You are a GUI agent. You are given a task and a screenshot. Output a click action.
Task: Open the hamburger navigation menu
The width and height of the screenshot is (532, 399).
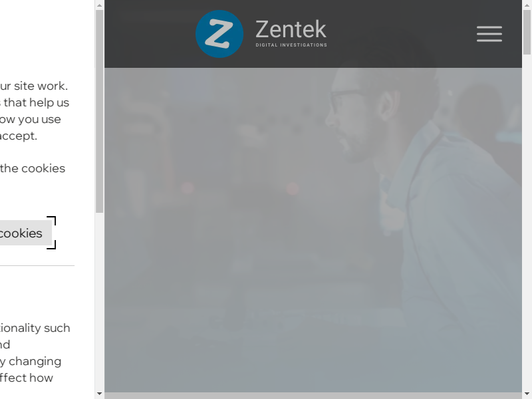coord(489,34)
